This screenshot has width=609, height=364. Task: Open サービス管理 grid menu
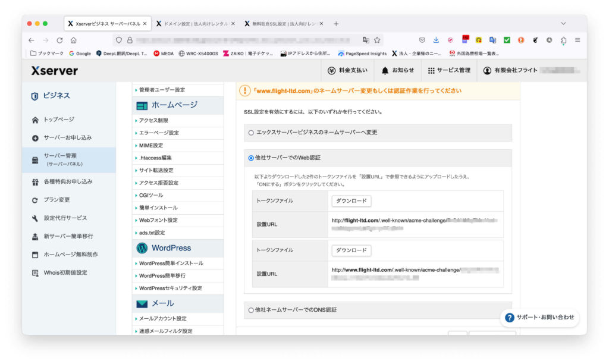(449, 70)
